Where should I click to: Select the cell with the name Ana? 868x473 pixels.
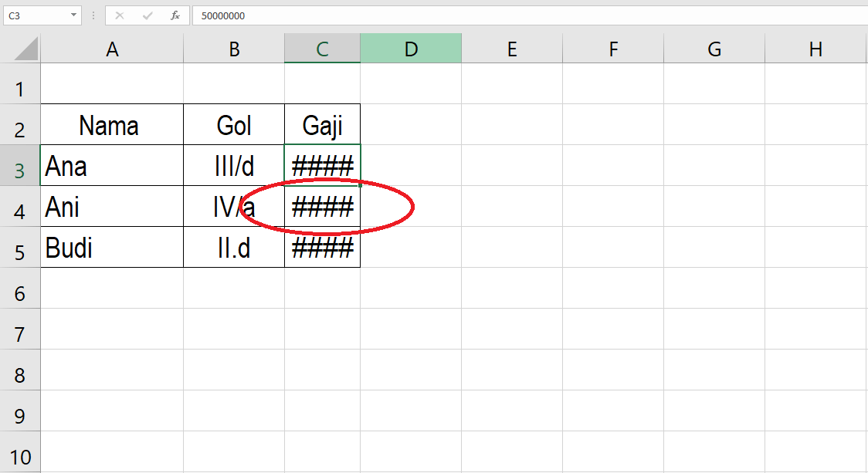tap(112, 166)
